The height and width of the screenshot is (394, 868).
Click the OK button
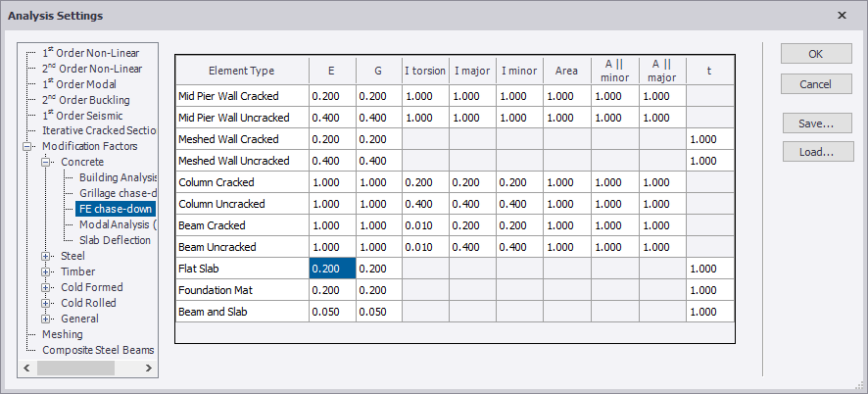tap(815, 54)
